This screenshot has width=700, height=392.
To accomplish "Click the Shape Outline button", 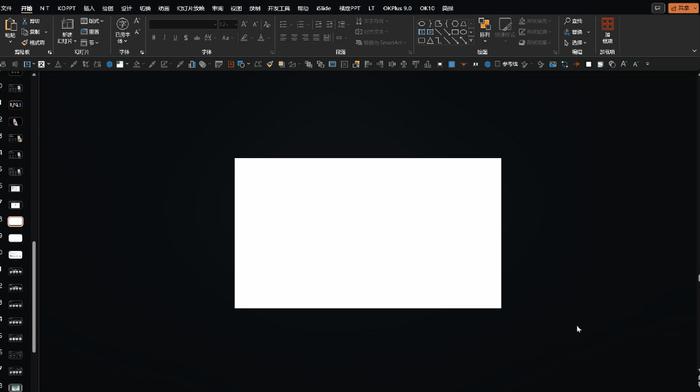I will tap(534, 32).
